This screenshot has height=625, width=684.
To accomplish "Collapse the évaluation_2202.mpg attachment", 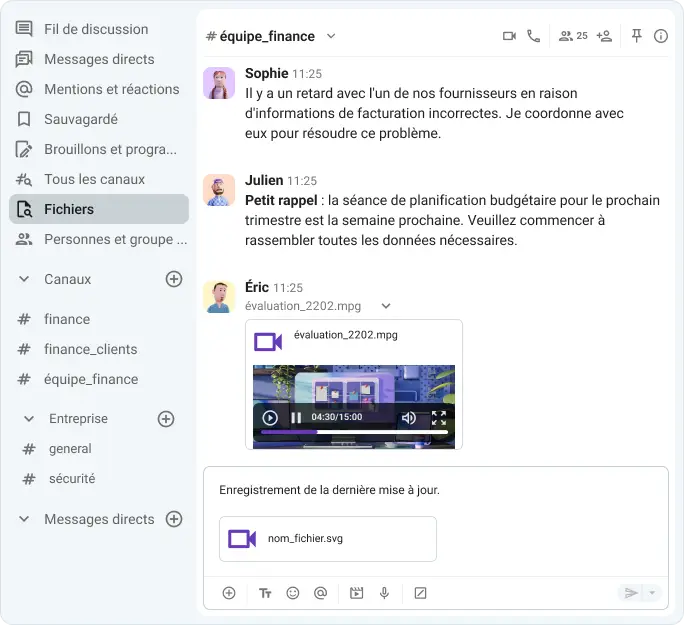I will (x=386, y=306).
